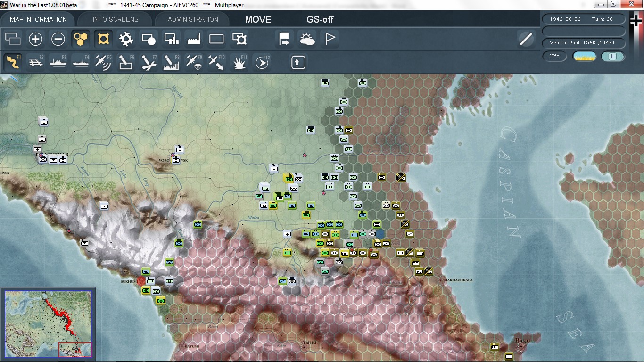Select F2 rail move mode
Image resolution: width=644 pixels, height=362 pixels.
36,62
